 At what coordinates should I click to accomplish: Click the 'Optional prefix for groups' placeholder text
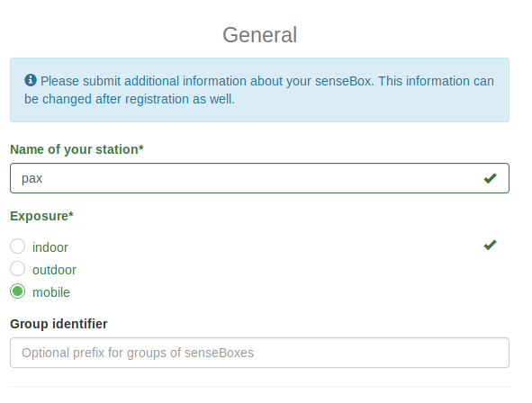pos(138,353)
